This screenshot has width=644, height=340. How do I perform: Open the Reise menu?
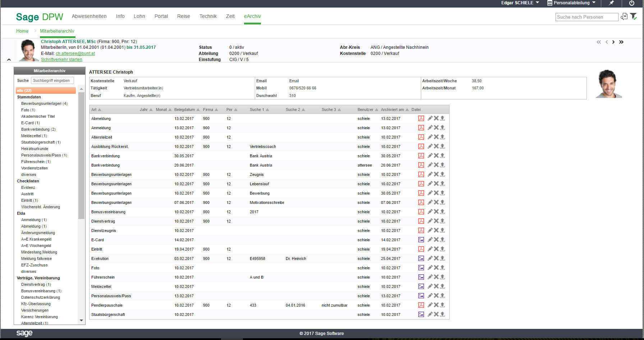pos(183,16)
